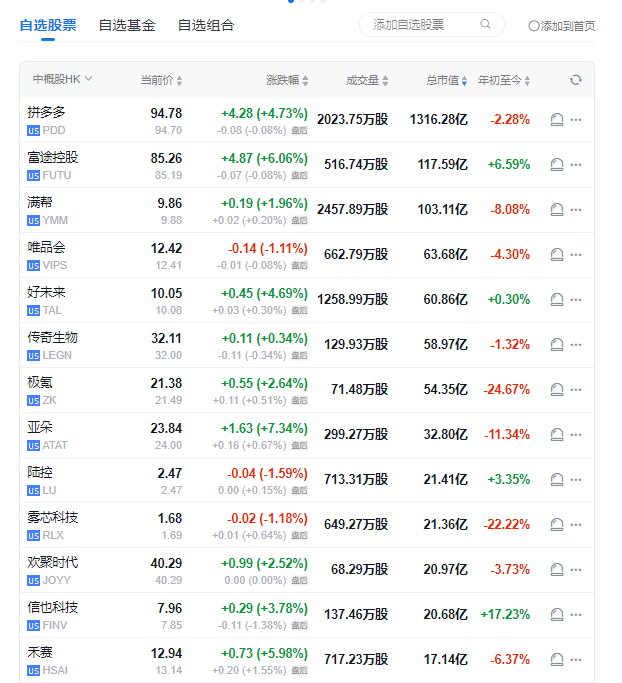Click the alert bell for 亚朵
Viewport: 622px width, 683px height.
pyautogui.click(x=557, y=435)
